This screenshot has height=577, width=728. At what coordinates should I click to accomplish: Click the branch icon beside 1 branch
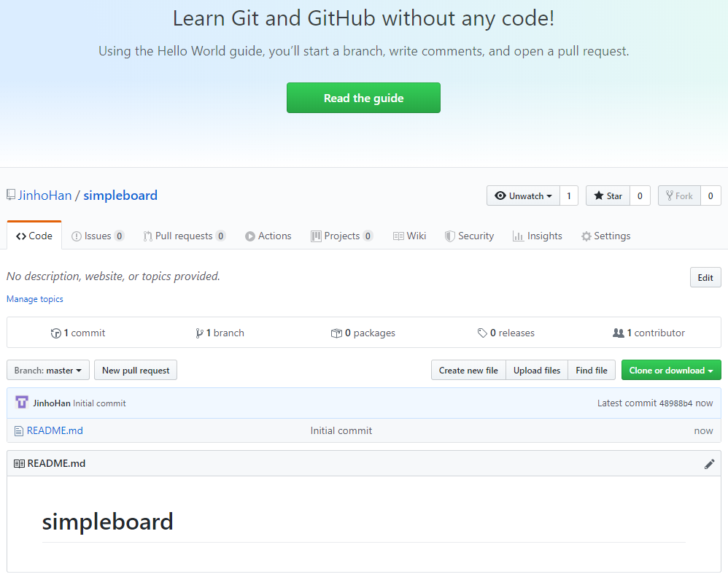(x=199, y=333)
